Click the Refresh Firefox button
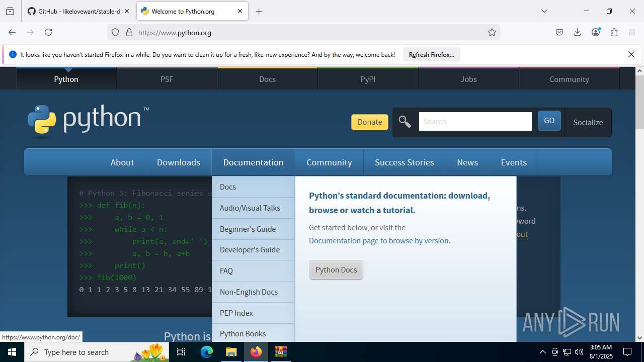The width and height of the screenshot is (644, 362). pos(432,54)
